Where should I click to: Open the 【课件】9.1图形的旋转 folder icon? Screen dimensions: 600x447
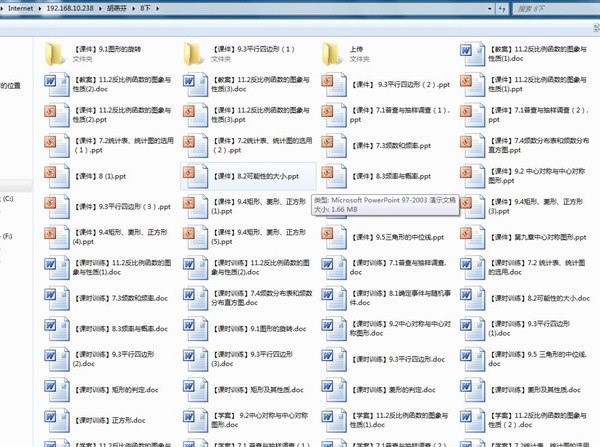pos(55,54)
